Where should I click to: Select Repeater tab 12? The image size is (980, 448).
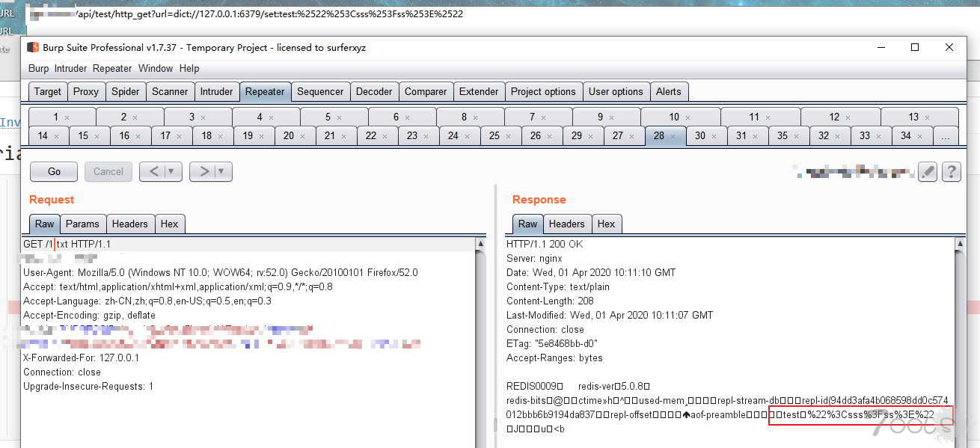[x=840, y=117]
